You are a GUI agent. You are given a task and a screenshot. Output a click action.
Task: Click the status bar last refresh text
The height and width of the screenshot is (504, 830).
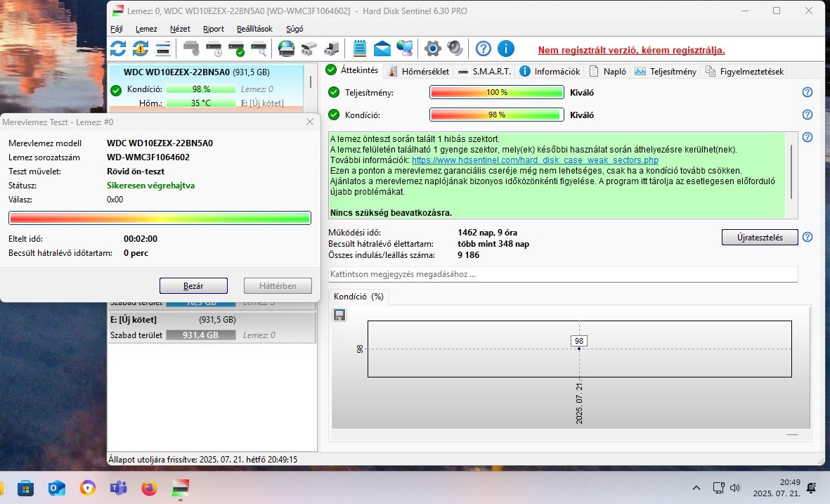202,459
